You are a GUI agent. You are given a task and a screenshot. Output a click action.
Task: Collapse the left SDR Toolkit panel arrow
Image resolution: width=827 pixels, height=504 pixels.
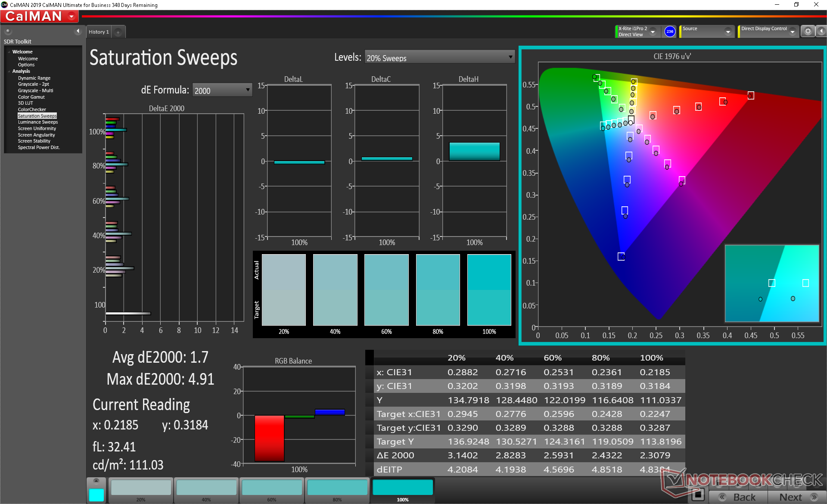tap(78, 31)
